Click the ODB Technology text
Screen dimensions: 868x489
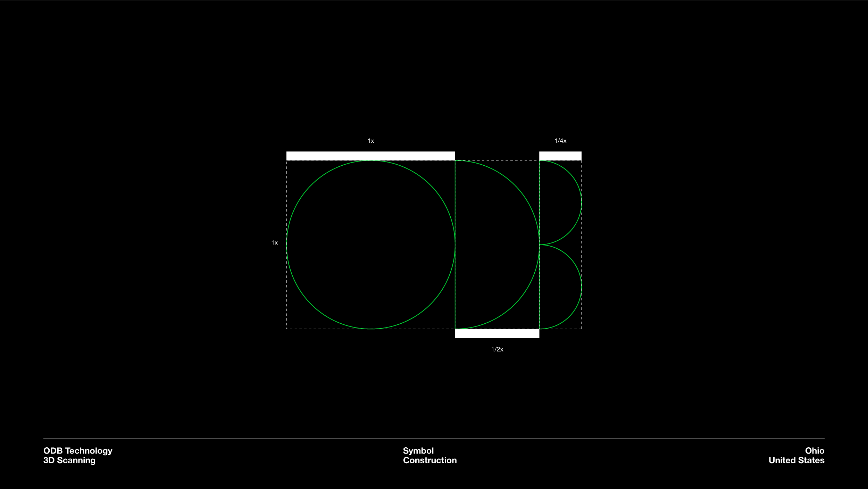click(78, 451)
